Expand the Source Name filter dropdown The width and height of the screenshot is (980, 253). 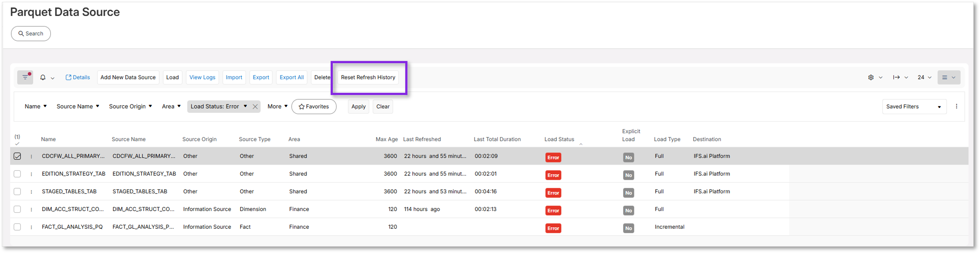(x=78, y=106)
